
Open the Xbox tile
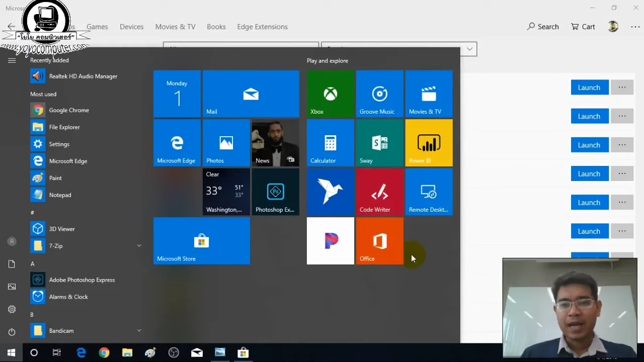point(330,94)
